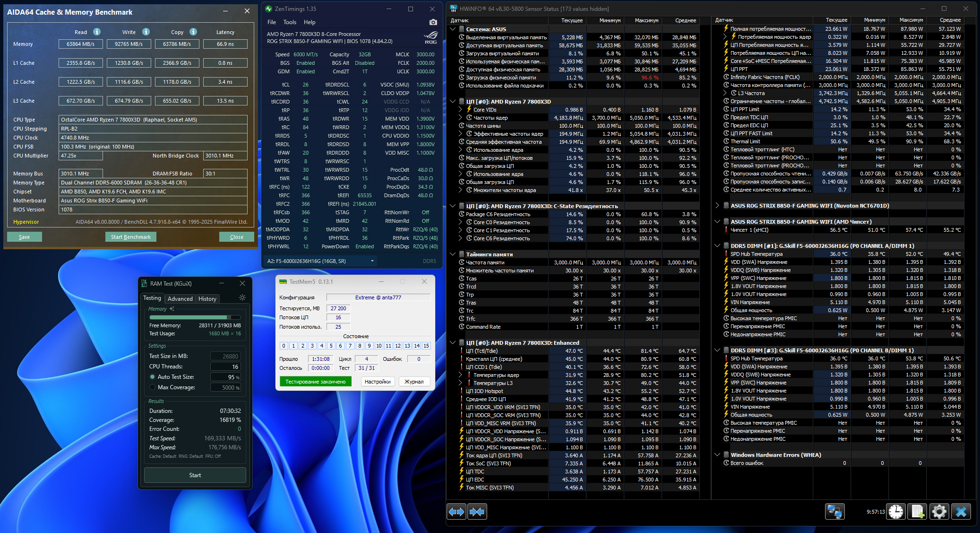Click HWiNFO reset clock icon
Screen dimensions: 980x533
[896, 511]
